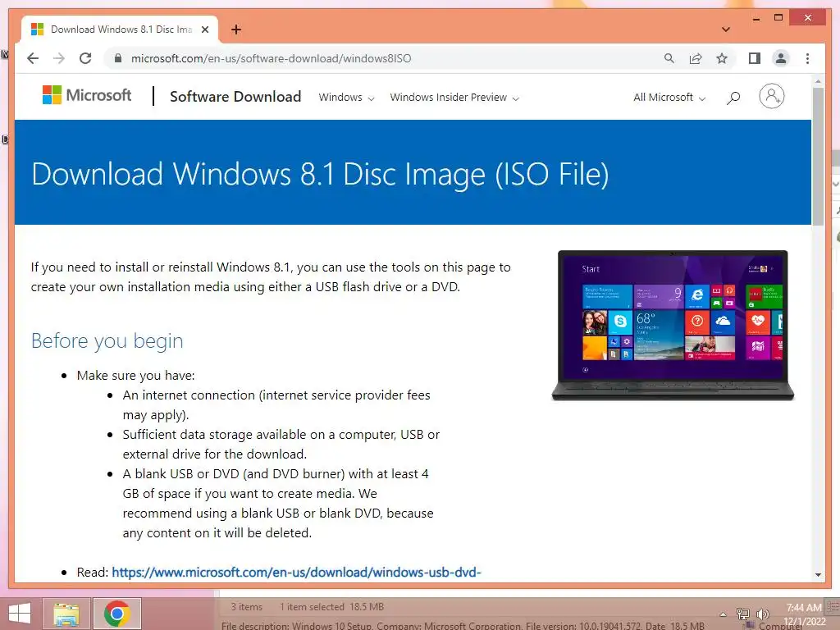Open the Chrome side panel icon
The width and height of the screenshot is (840, 630).
click(755, 58)
